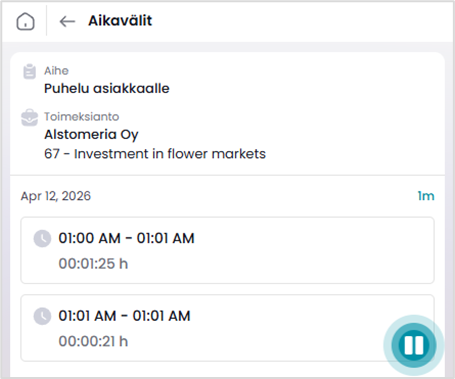Open the 01:01 AM - 01:01 AM interval entry
The image size is (455, 379).
coord(227,328)
